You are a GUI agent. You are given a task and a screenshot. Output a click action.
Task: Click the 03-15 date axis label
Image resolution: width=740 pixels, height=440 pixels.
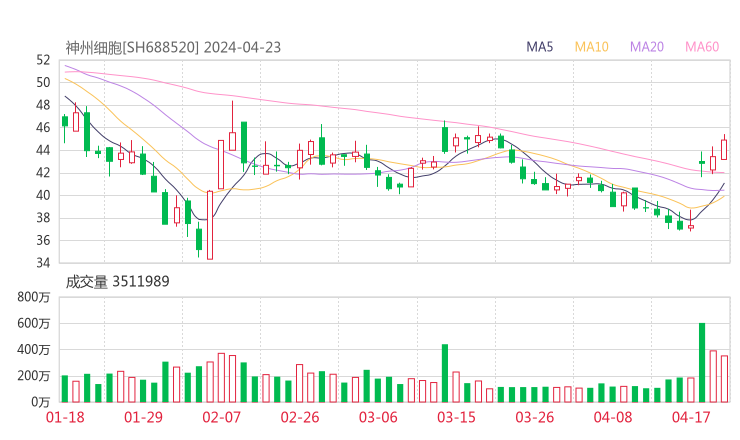(456, 417)
